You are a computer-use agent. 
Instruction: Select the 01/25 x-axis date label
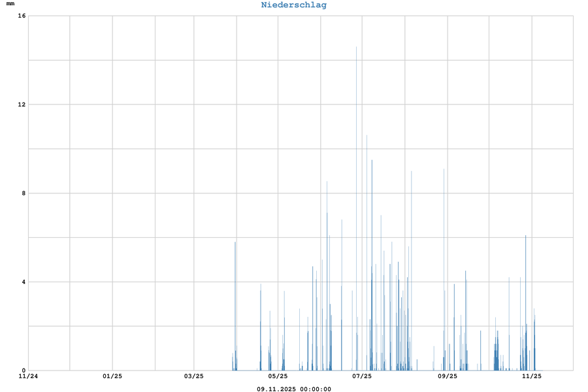112,376
